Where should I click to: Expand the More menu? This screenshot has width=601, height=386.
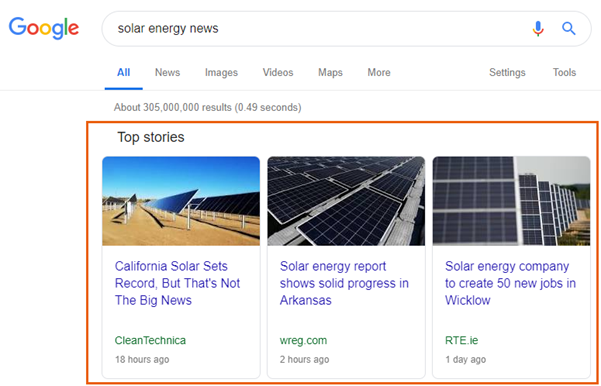(379, 72)
